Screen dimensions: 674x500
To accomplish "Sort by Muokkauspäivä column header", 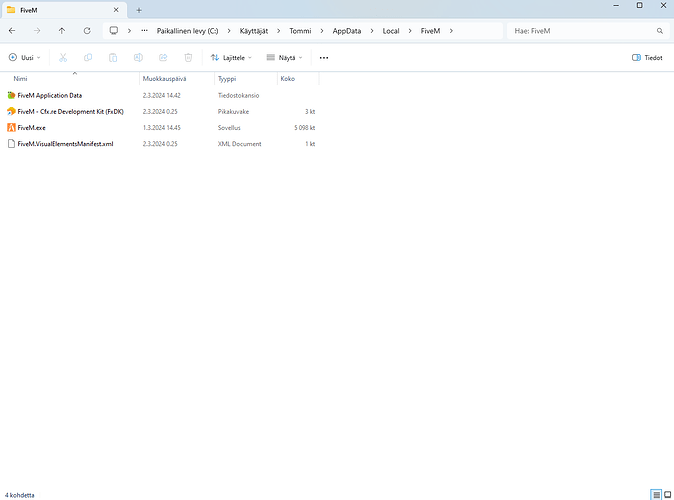I will [164, 79].
